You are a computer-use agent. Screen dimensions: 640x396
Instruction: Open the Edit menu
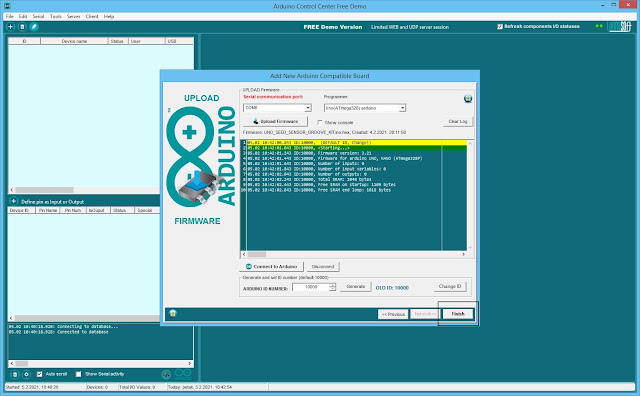point(23,16)
